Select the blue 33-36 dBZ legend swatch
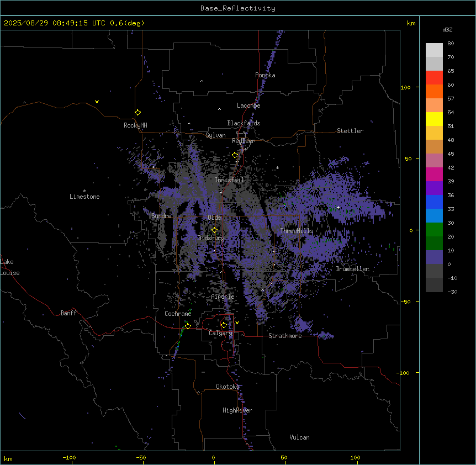Viewport: 476px width, 465px height. [434, 202]
